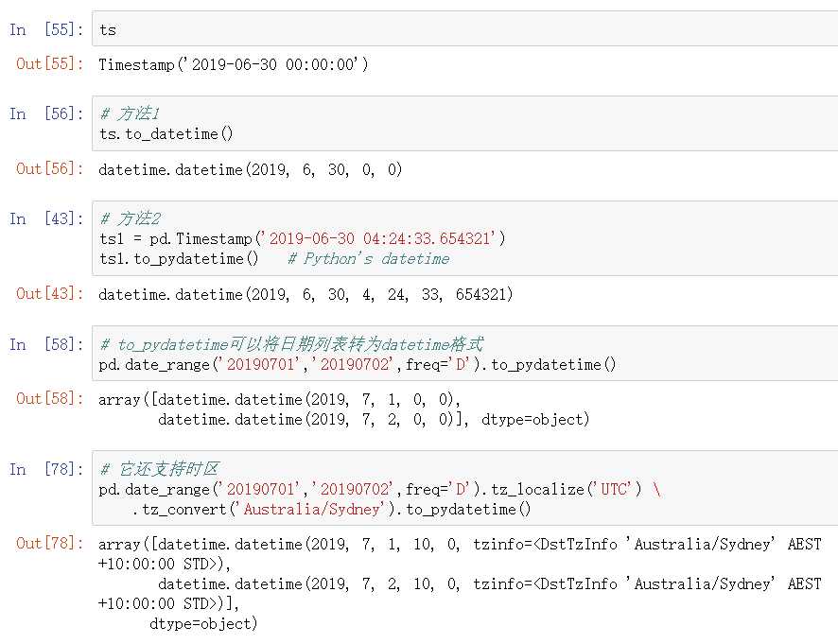Click the final 'dtype=object)' line of Out[78]

(x=203, y=624)
